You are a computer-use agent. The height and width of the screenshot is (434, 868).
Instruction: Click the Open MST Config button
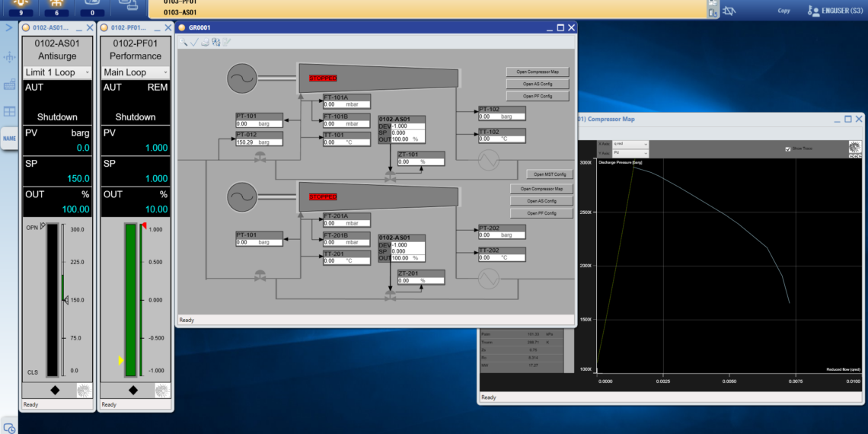point(550,174)
